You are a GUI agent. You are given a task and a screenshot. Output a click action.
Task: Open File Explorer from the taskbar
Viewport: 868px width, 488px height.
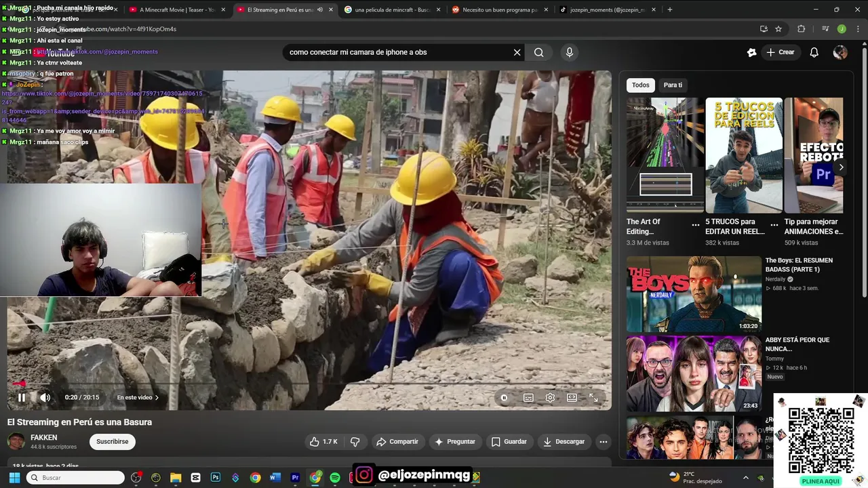[176, 478]
